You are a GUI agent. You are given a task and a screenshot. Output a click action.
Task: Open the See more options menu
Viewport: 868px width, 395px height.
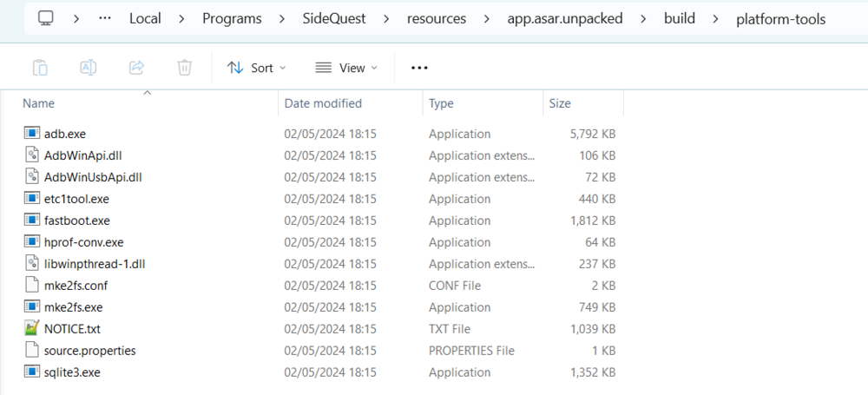(420, 68)
